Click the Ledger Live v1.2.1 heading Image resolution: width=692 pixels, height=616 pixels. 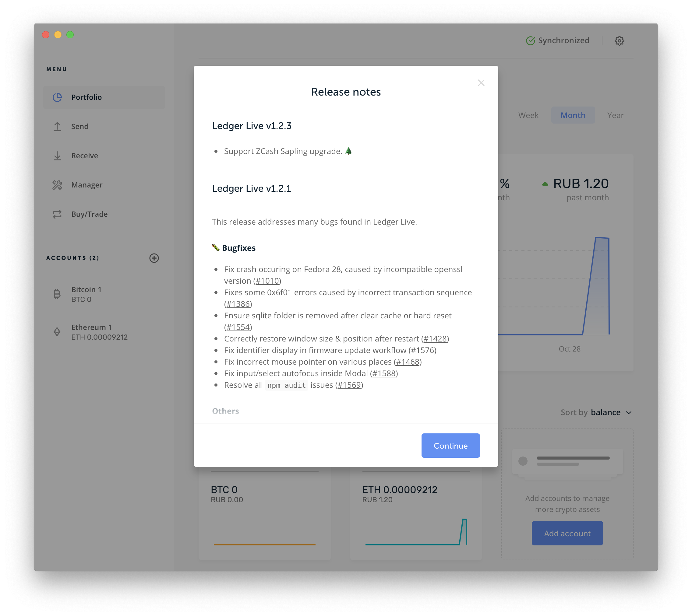251,188
